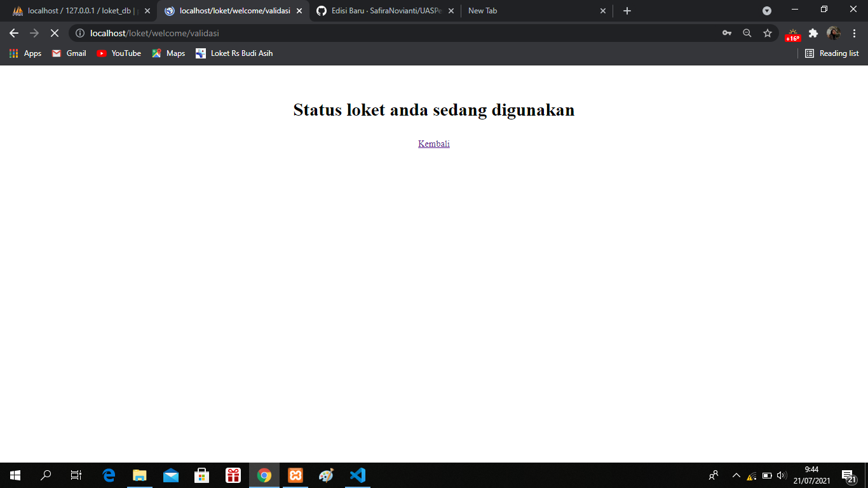Viewport: 868px width, 488px height.
Task: Click the user profile avatar in Chrome
Action: (834, 33)
